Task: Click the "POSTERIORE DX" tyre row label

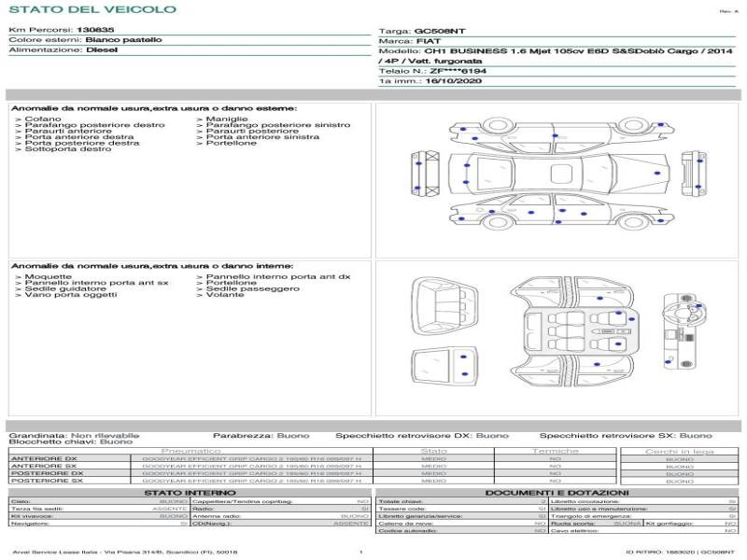Action: click(x=48, y=473)
